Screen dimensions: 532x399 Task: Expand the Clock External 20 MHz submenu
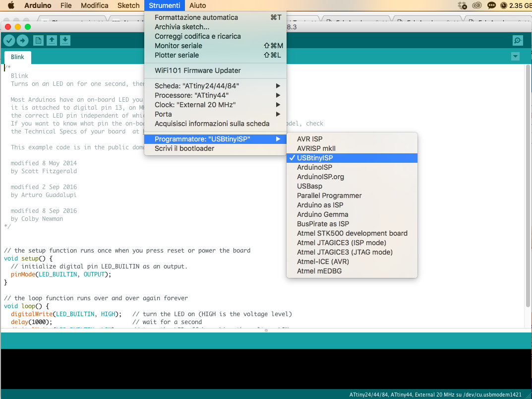click(x=216, y=105)
